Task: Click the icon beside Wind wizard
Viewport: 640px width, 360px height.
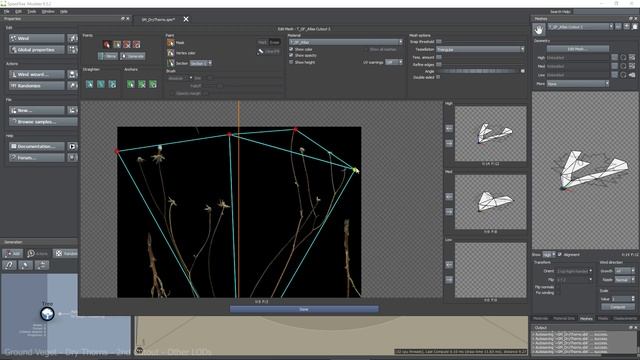Action: click(x=72, y=74)
